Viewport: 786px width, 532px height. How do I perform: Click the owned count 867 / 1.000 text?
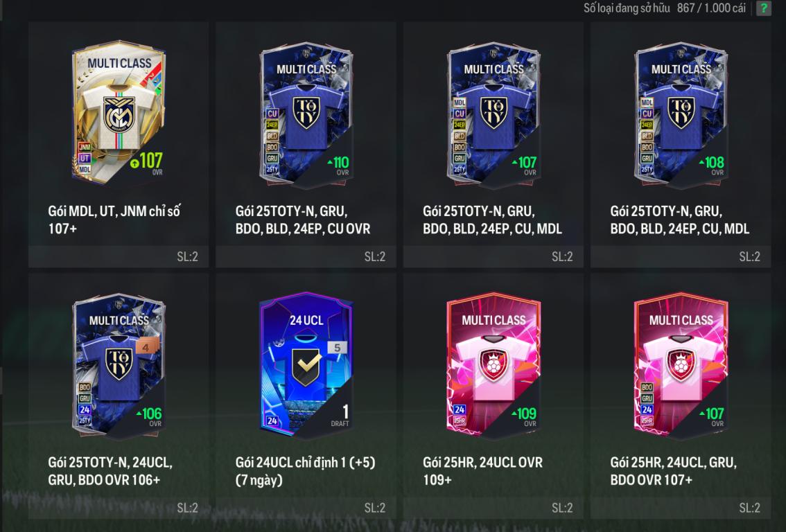711,8
